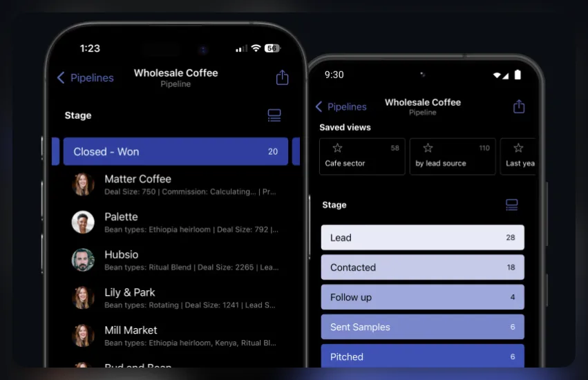
Task: Star the by lead source saved view
Action: point(428,148)
